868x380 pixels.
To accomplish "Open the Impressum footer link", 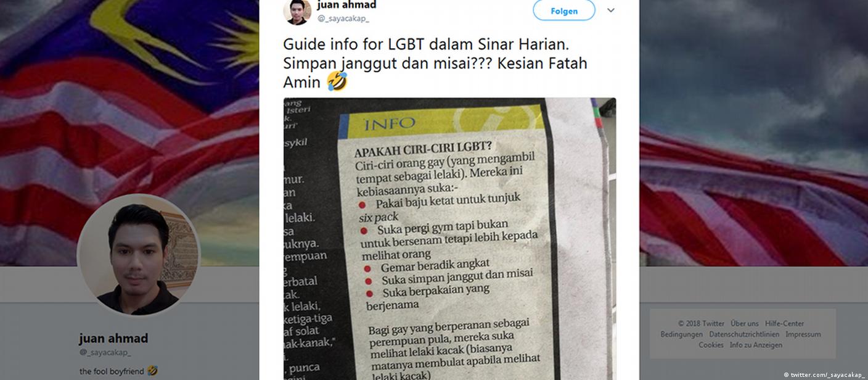I will pos(803,334).
